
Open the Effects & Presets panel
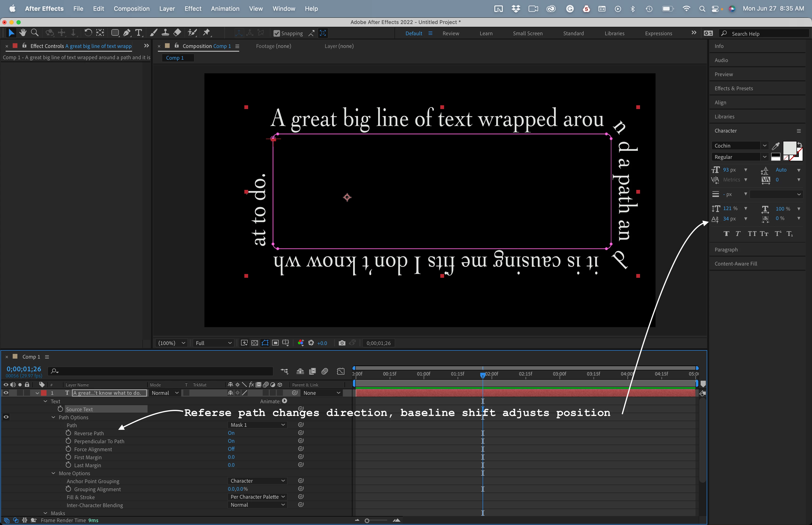734,88
